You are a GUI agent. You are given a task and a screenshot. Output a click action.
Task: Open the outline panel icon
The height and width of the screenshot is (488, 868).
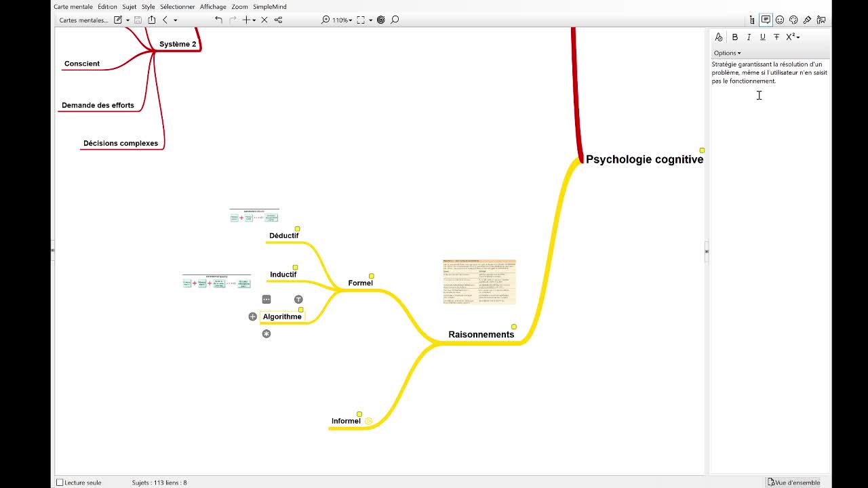pos(752,20)
